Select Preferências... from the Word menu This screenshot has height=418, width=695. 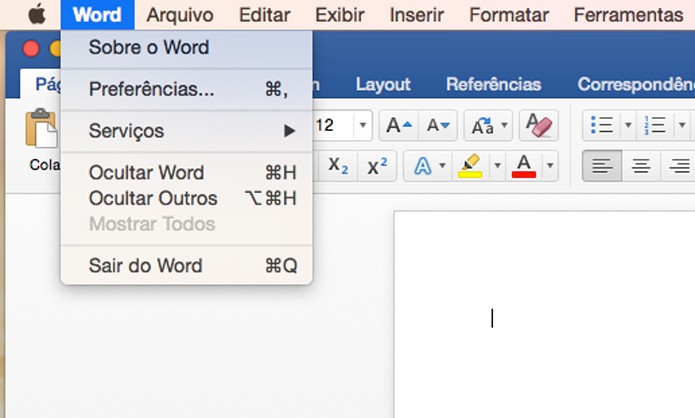click(187, 90)
